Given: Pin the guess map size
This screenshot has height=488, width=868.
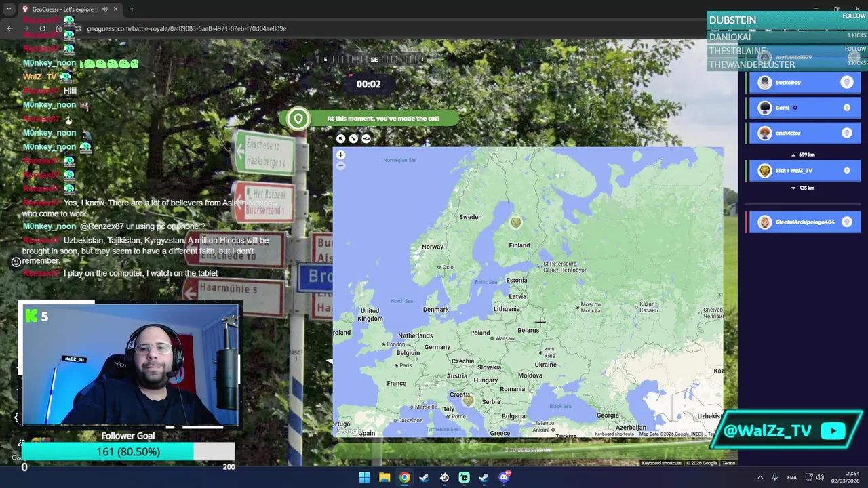Looking at the screenshot, I should [366, 139].
